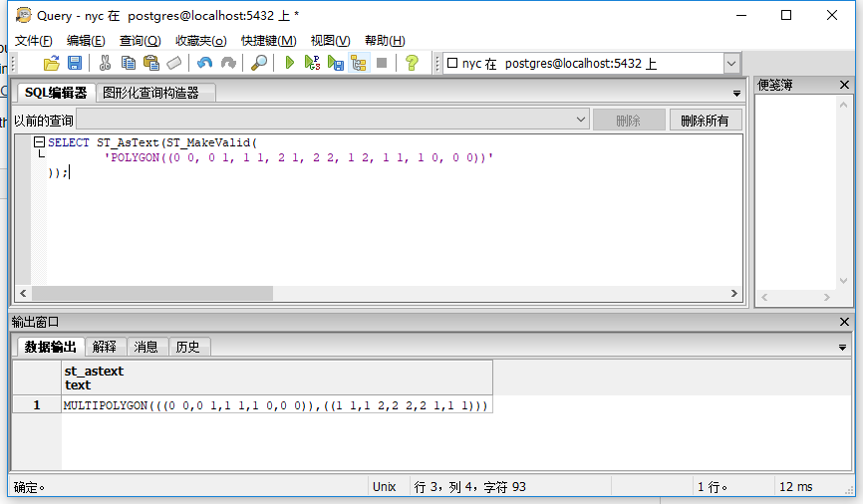The height and width of the screenshot is (504, 863).
Task: Click the 行 3, 列 4, 字符 93 status entry
Action: (470, 487)
